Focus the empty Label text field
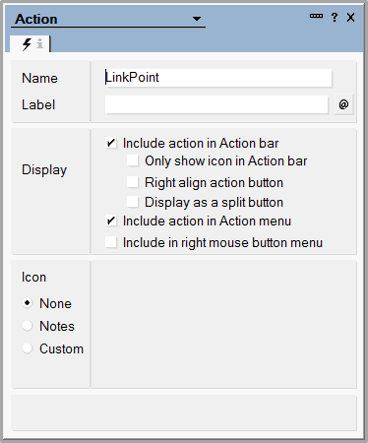This screenshot has width=368, height=443. tap(217, 105)
